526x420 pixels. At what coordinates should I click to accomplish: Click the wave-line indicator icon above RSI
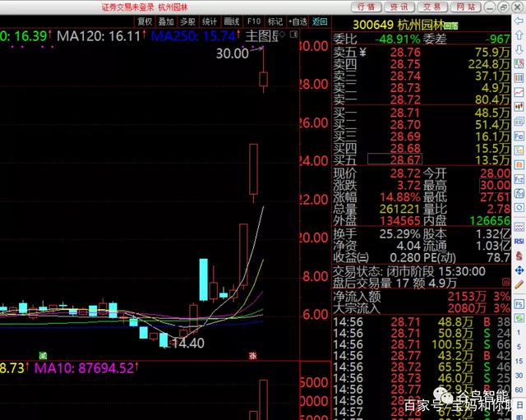click(519, 227)
